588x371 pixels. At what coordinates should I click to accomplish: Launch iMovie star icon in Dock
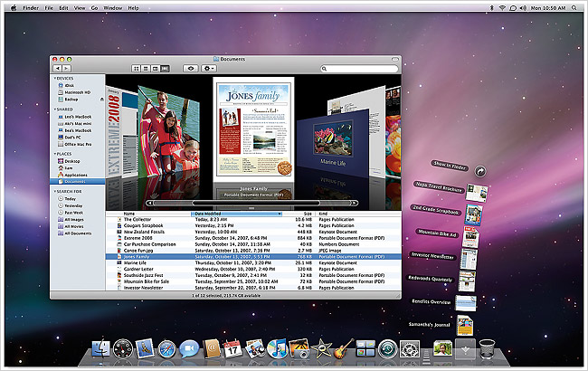click(x=321, y=348)
